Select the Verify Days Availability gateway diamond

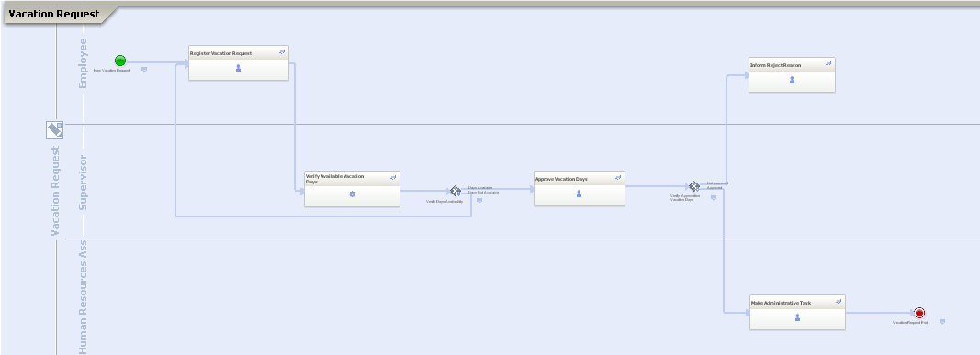(456, 191)
